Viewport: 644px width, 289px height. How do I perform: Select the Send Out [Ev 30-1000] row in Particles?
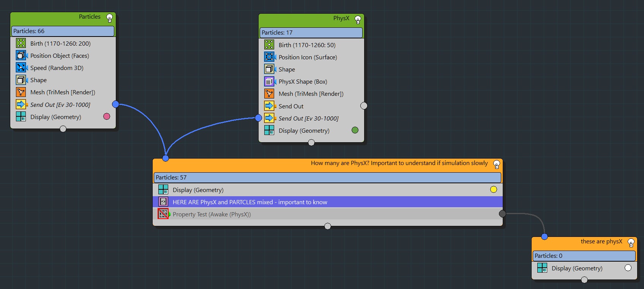click(x=60, y=105)
